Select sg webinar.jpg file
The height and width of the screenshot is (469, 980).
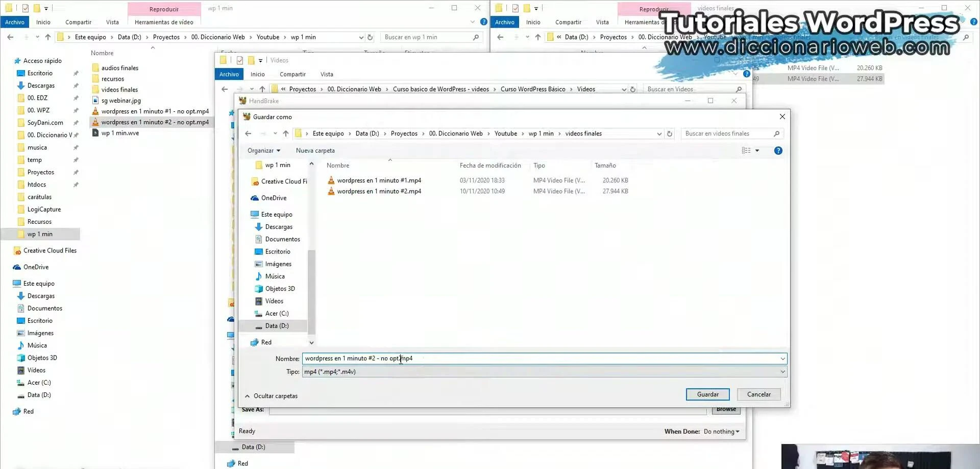click(116, 101)
